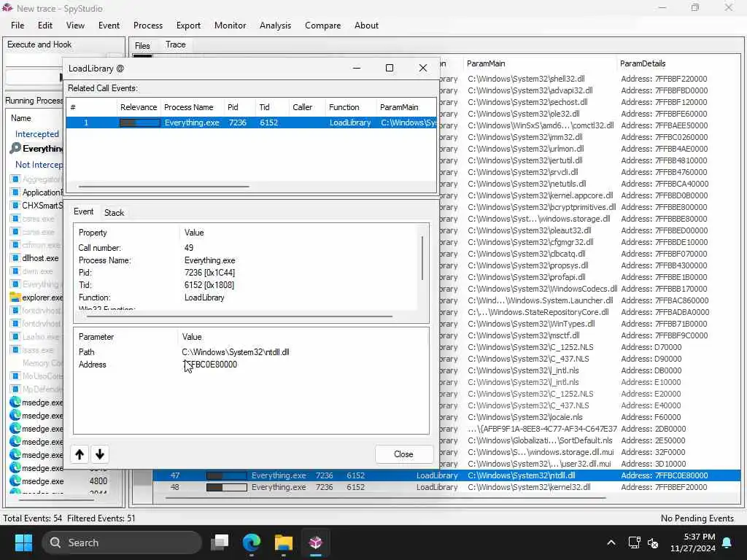Click the relevance bar of row 1
Viewport: 747px width, 560px height.
coord(139,122)
